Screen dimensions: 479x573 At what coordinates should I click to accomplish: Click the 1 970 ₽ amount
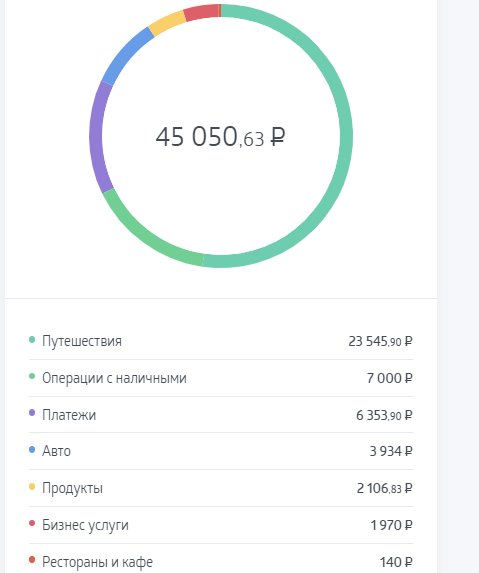click(x=391, y=525)
